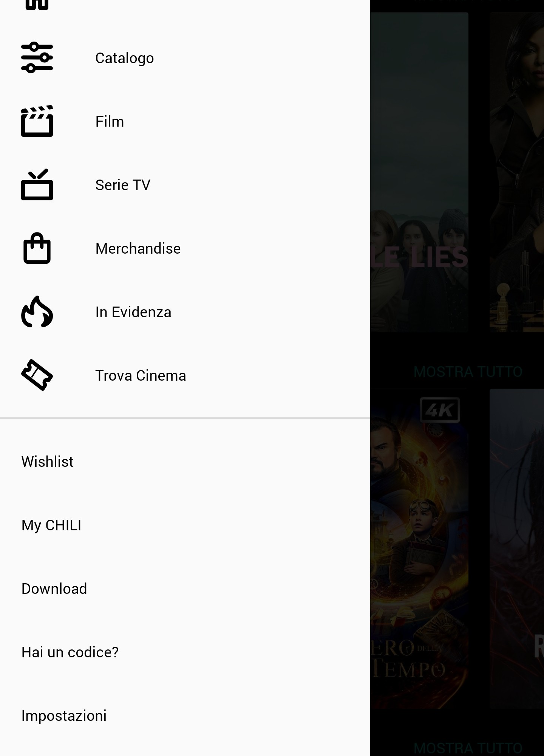
Task: Go to Serie TV section
Action: [123, 185]
